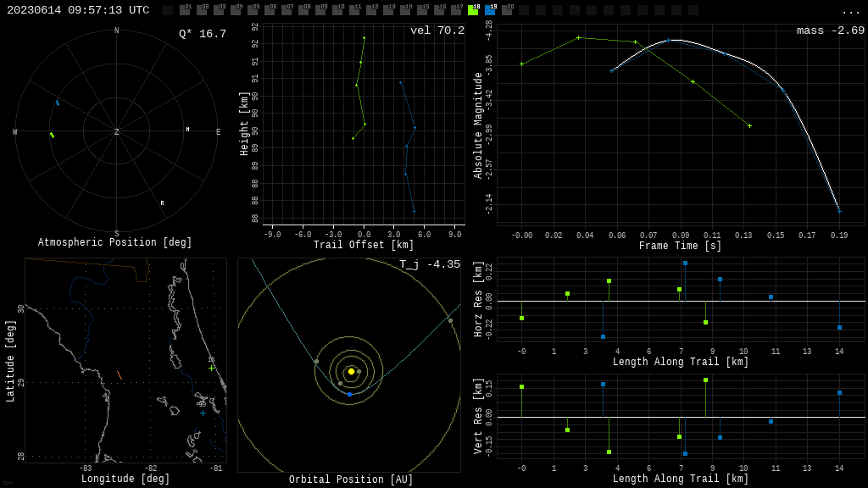The height and width of the screenshot is (488, 868).
Task: Click the top green point of trail offset curve
Action: click(x=364, y=38)
